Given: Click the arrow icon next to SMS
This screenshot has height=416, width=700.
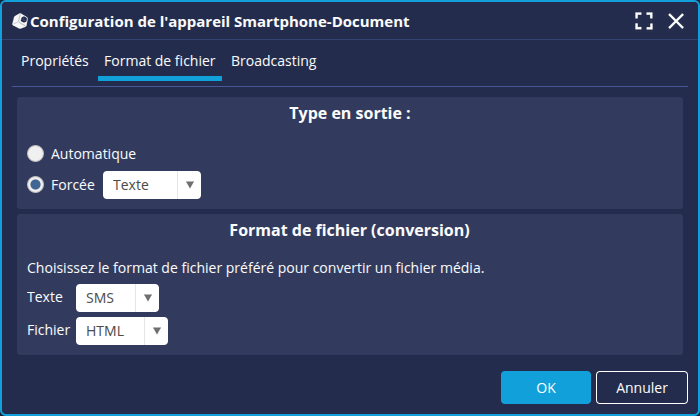Looking at the screenshot, I should pos(148,298).
